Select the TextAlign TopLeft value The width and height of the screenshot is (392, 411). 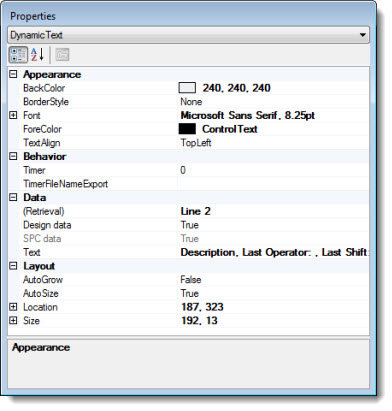pos(273,143)
